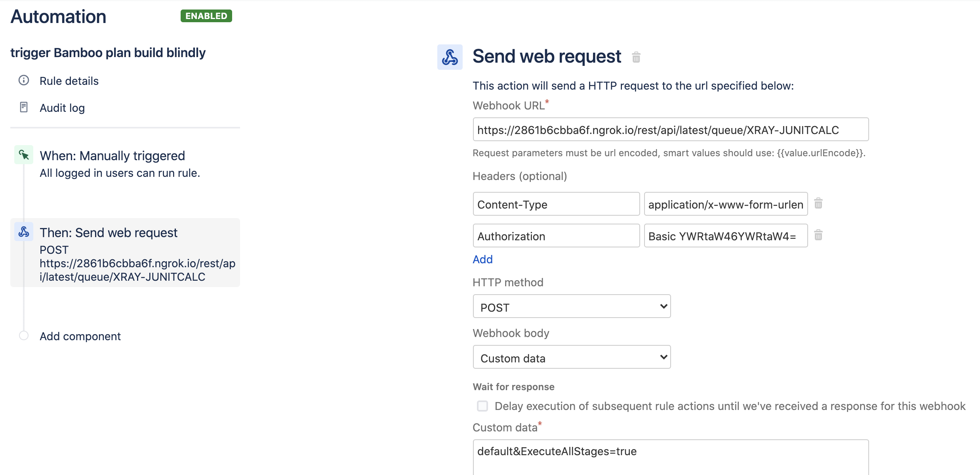Click Add link to add a header
Screen dimensions: 980x475
point(482,259)
